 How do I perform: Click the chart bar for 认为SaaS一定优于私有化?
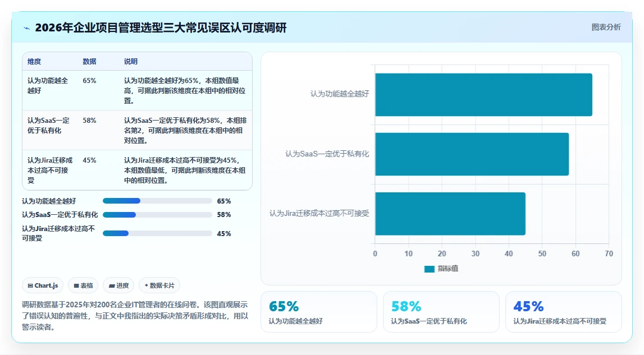pos(472,154)
